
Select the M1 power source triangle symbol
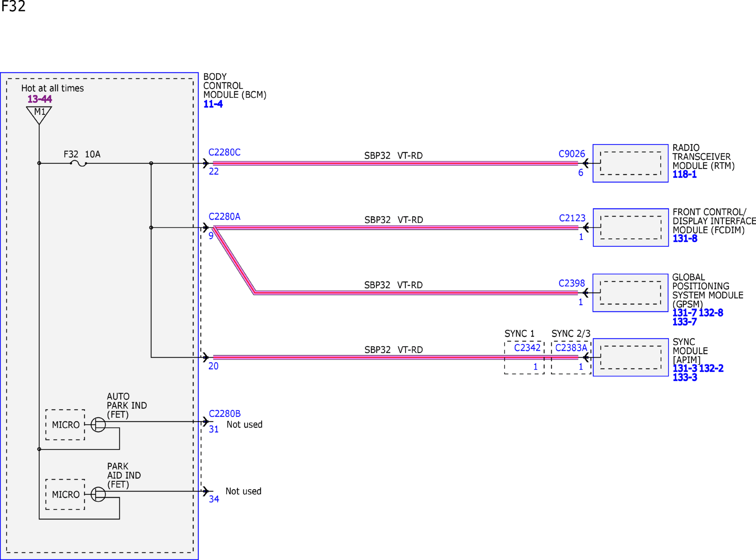(39, 115)
